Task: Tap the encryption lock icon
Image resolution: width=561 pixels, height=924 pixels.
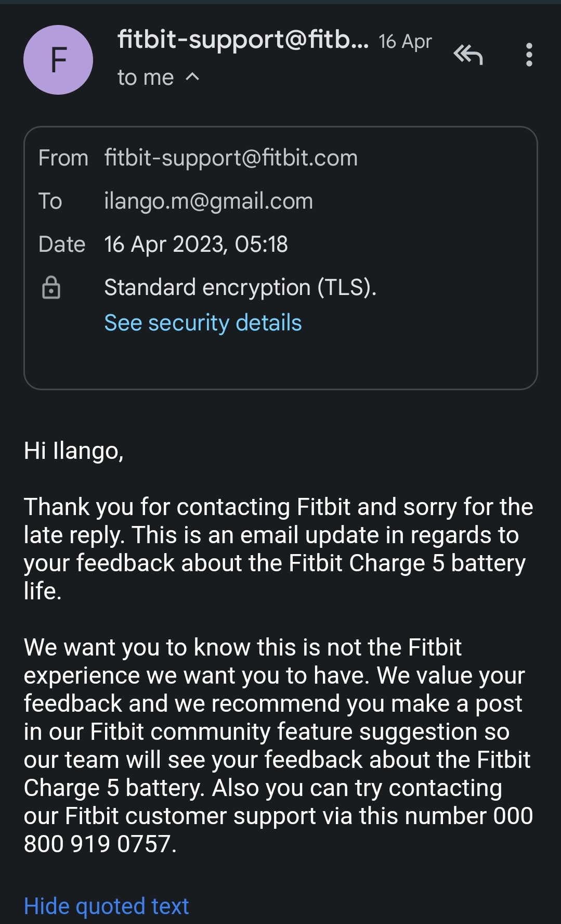Action: (51, 287)
